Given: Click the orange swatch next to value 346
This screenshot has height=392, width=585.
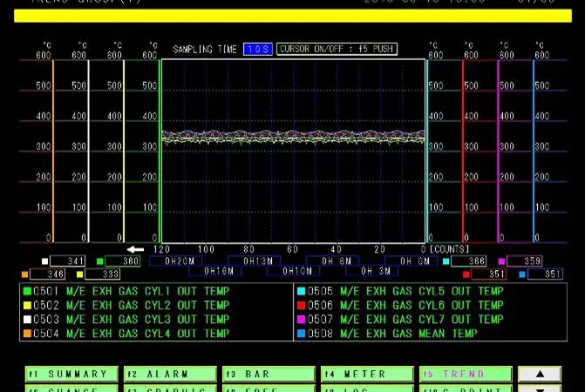Looking at the screenshot, I should (x=24, y=274).
